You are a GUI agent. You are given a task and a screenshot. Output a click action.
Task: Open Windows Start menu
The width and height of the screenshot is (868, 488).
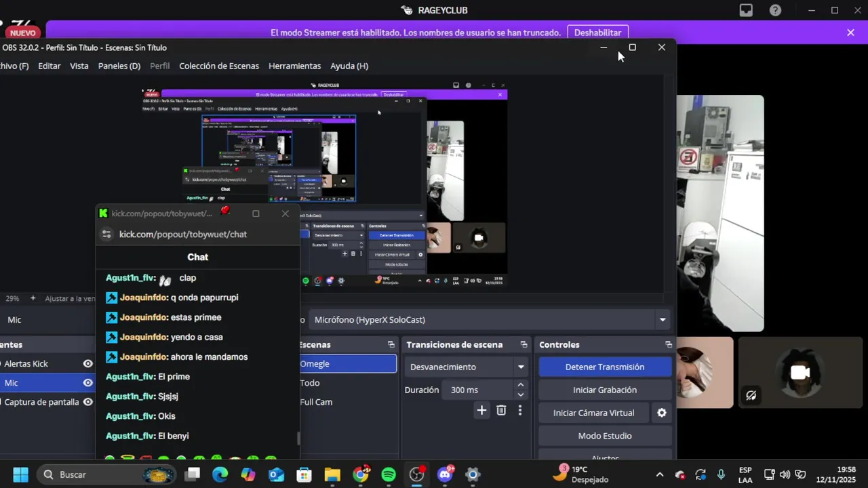pyautogui.click(x=20, y=474)
